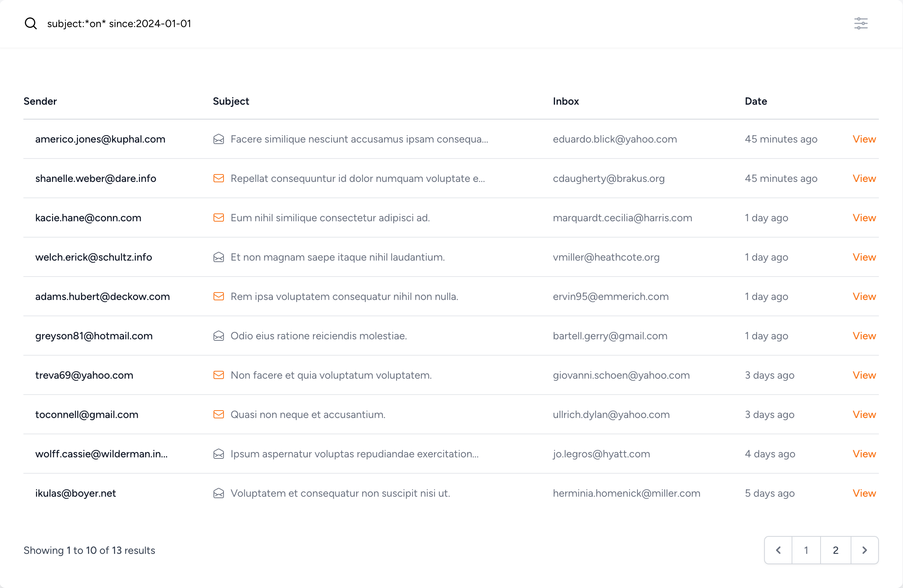Click the left chevron pagination arrow
The width and height of the screenshot is (903, 588).
click(x=778, y=550)
